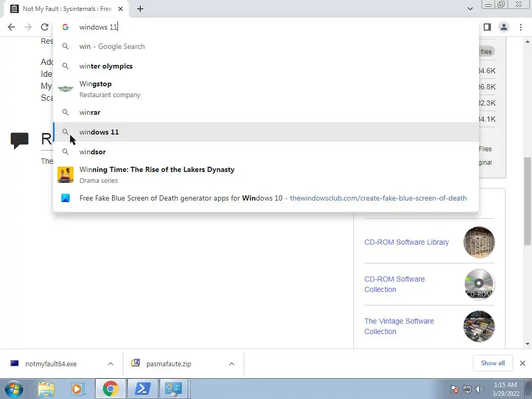The width and height of the screenshot is (532, 399).
Task: Click the volume speaker tray icon
Action: 480,389
